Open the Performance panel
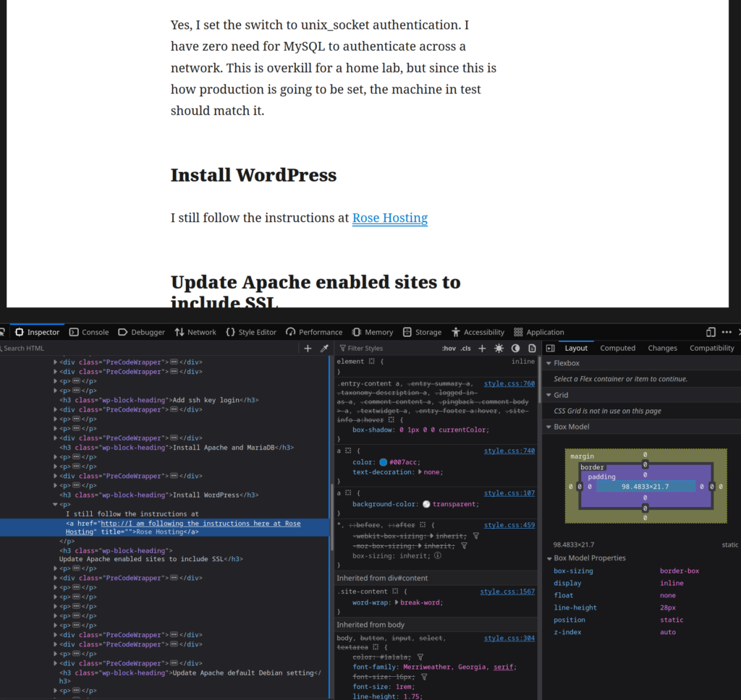The height and width of the screenshot is (700, 741). pos(314,332)
